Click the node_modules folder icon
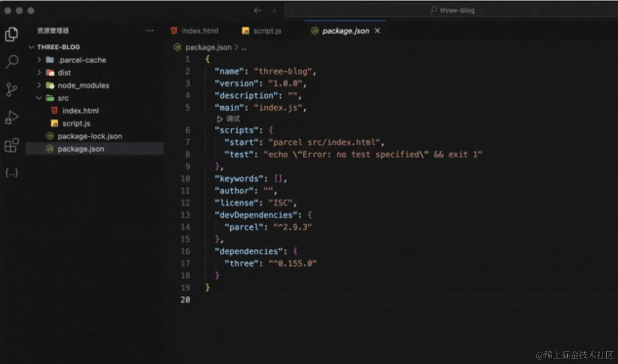 (49, 85)
